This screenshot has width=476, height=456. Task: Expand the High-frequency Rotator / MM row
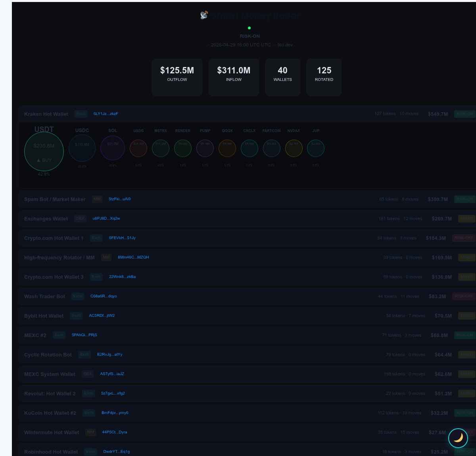(247, 257)
